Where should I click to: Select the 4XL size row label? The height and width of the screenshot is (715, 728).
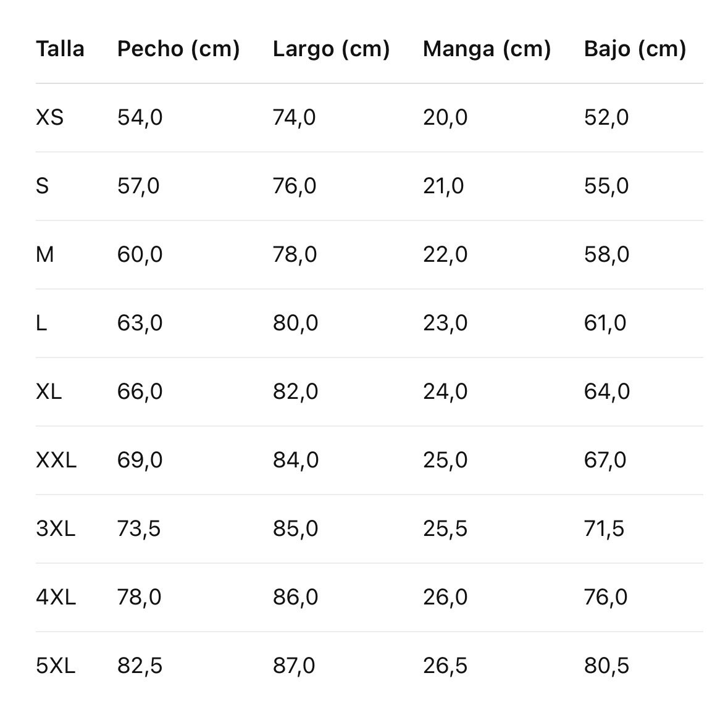tap(56, 597)
